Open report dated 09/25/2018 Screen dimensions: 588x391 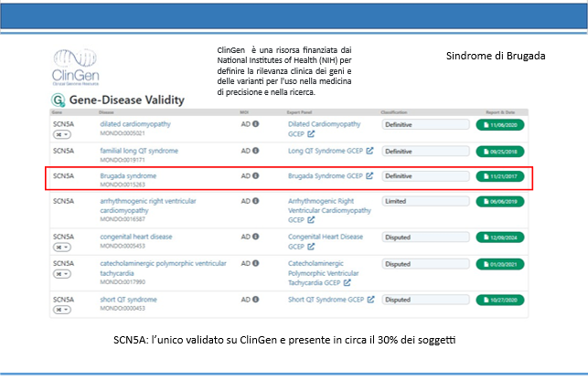pos(500,152)
